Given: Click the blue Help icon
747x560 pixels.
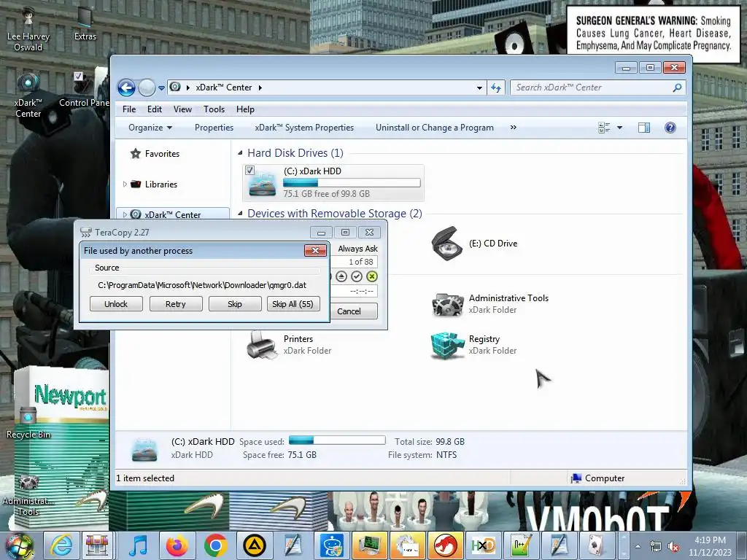Looking at the screenshot, I should tap(670, 128).
